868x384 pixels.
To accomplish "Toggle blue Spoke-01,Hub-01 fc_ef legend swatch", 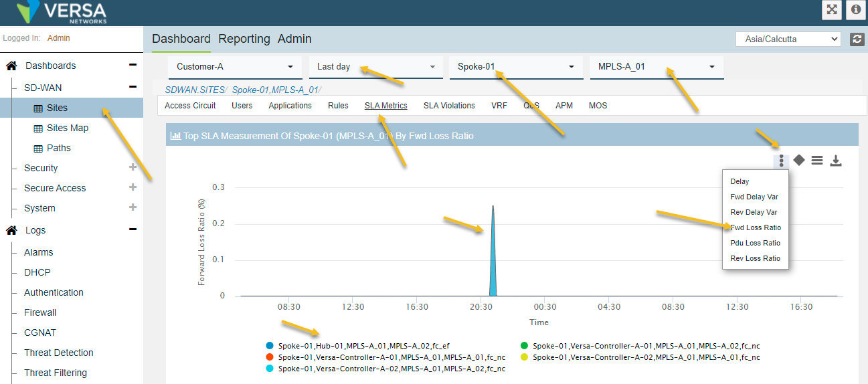I will 270,346.
